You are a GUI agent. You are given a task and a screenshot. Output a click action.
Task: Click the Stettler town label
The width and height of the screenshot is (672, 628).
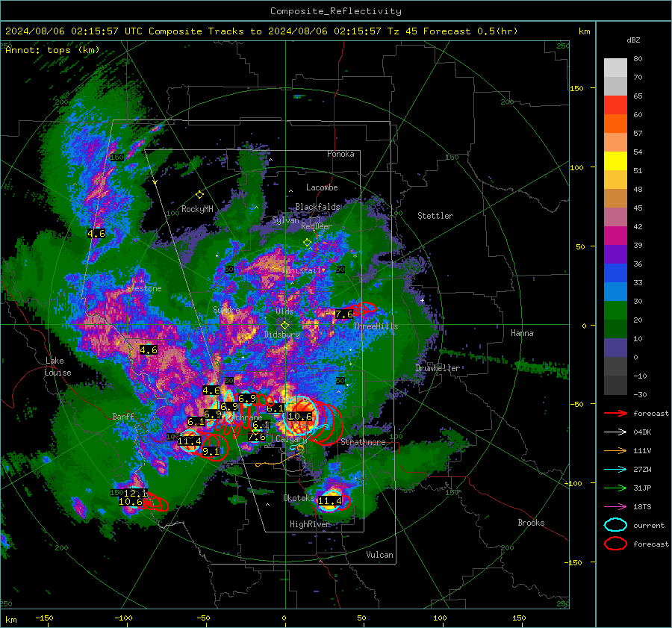pos(435,216)
